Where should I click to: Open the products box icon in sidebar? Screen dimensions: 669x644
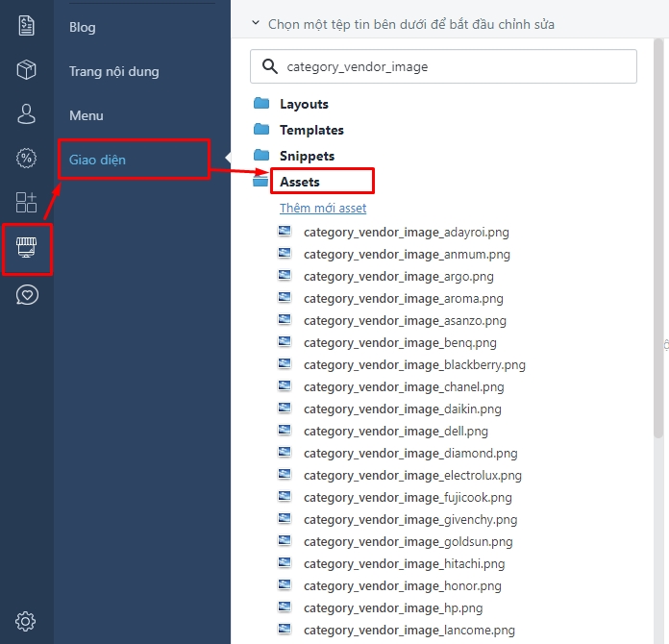pyautogui.click(x=27, y=69)
